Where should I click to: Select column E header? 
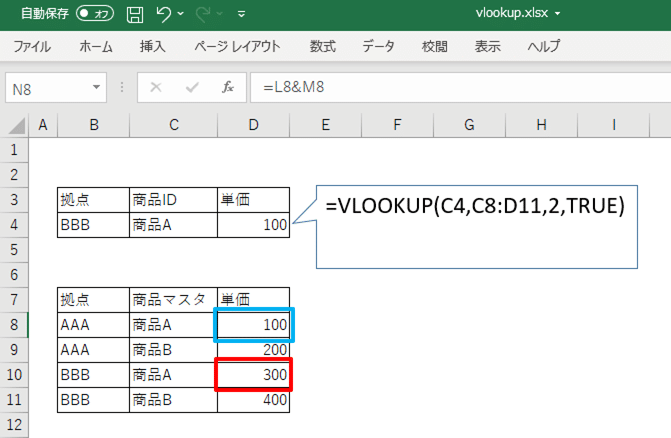pos(326,125)
